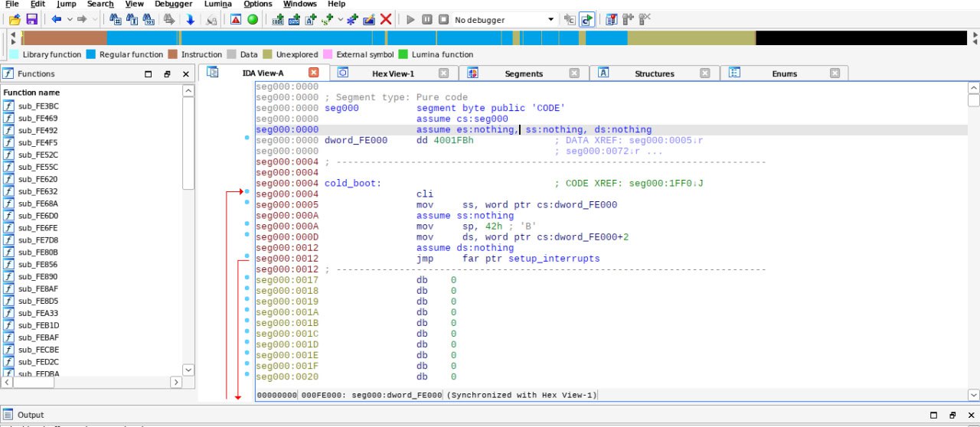Open the Lumina menu

(x=217, y=4)
